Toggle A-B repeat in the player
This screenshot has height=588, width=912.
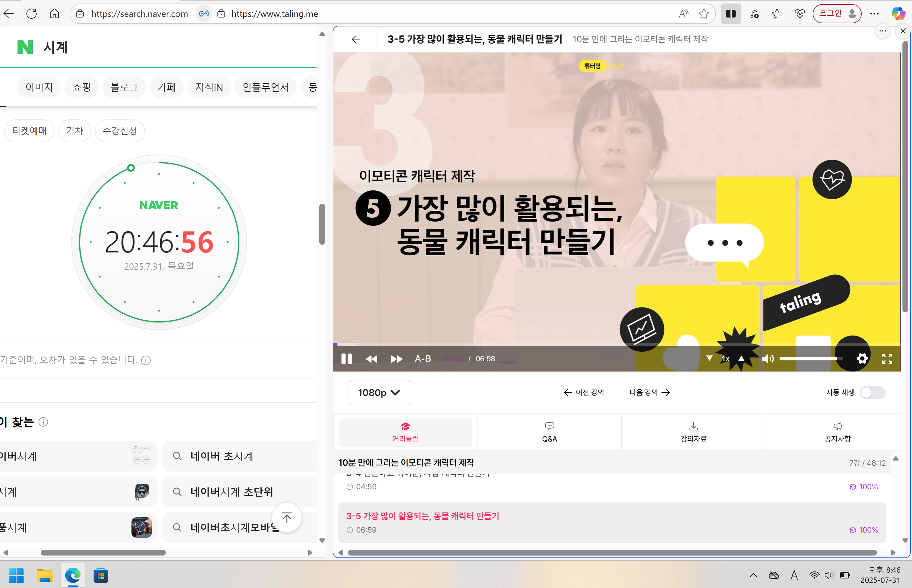[x=422, y=358]
